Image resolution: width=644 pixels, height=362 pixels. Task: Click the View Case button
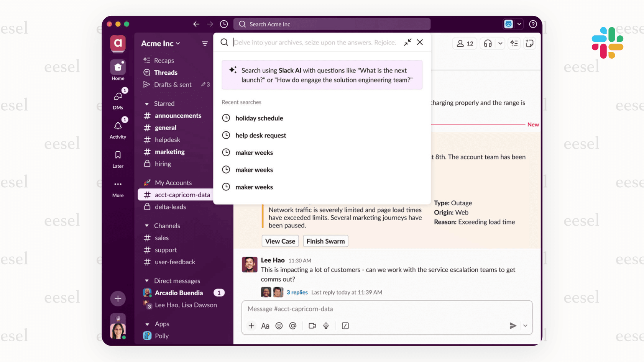(x=280, y=241)
